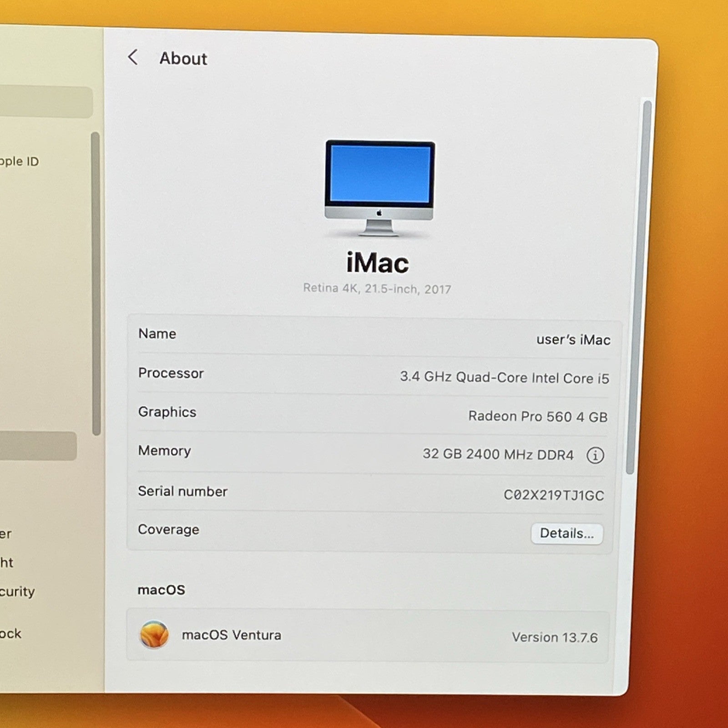The height and width of the screenshot is (728, 728).
Task: Click the macOS section header
Action: [162, 590]
